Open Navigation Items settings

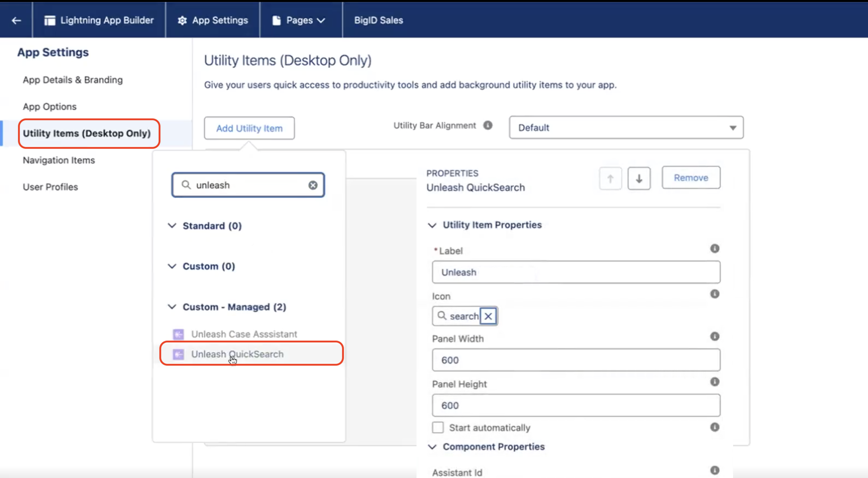[x=59, y=160]
